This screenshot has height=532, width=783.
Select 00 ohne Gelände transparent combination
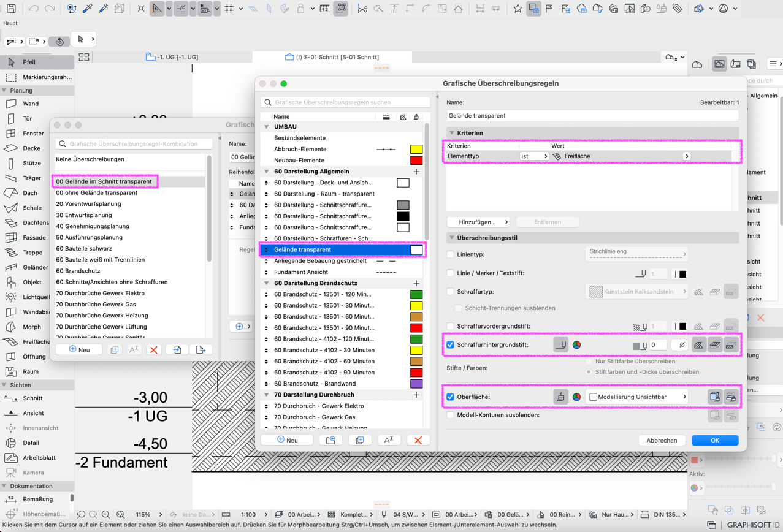click(129, 192)
